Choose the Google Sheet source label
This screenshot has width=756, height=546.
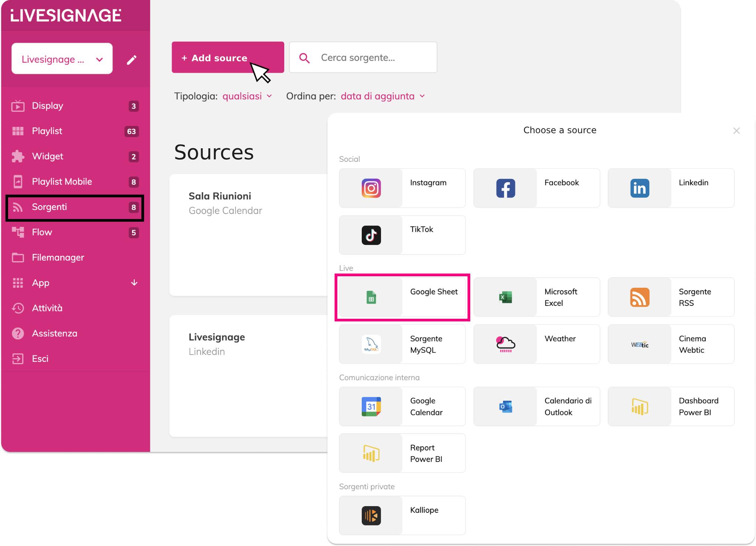click(434, 292)
